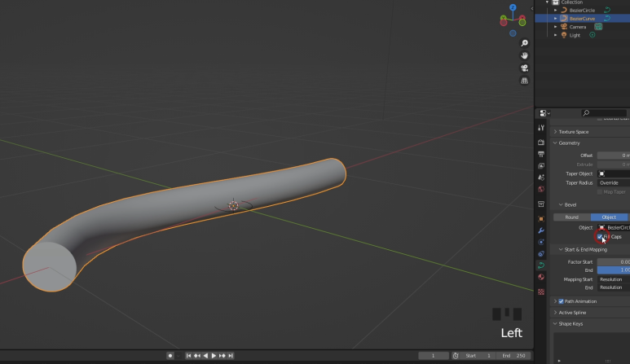This screenshot has width=630, height=364.
Task: Open the Object properties tab
Action: (541, 219)
